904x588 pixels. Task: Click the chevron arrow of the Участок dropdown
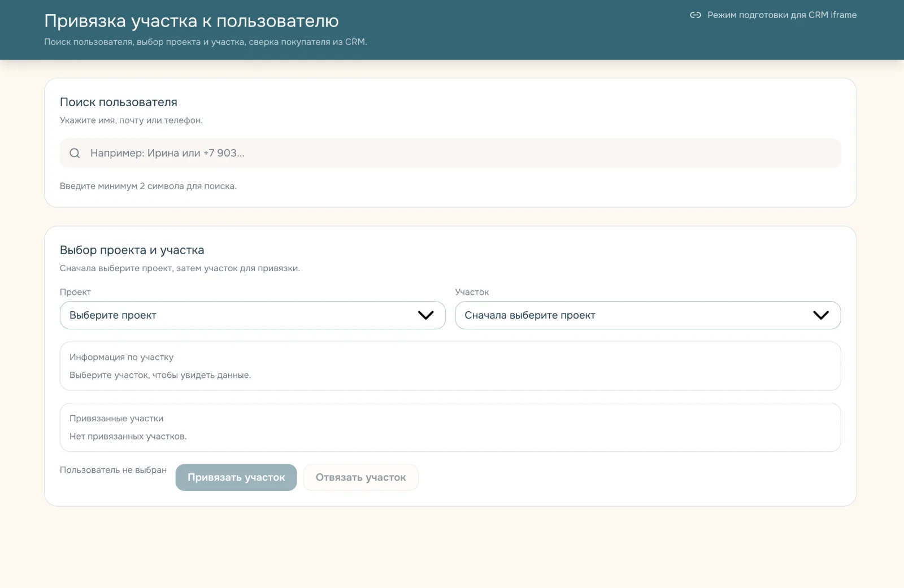click(820, 315)
